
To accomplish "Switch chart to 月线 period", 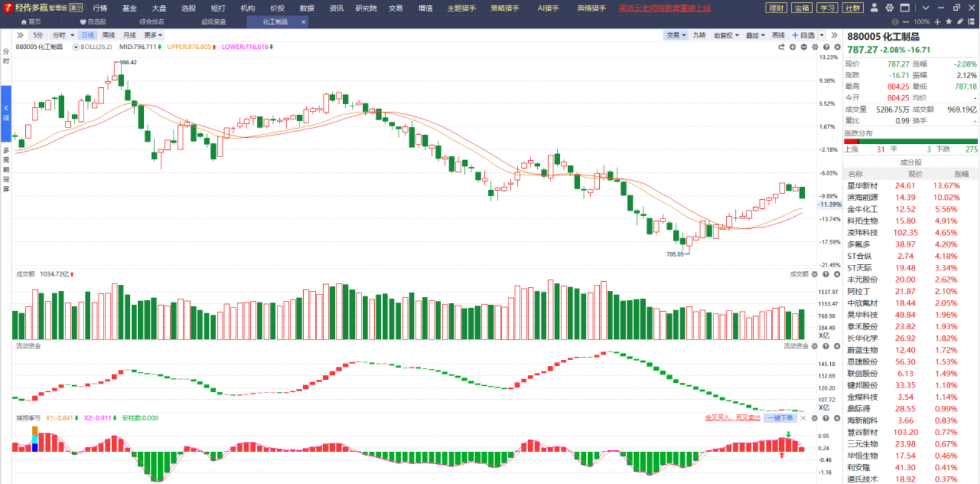I will [129, 36].
